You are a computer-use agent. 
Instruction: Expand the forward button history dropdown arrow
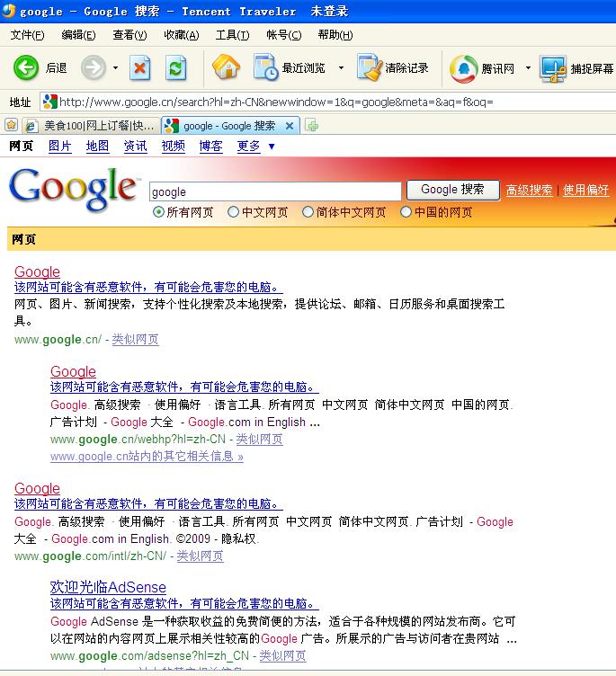click(x=115, y=68)
